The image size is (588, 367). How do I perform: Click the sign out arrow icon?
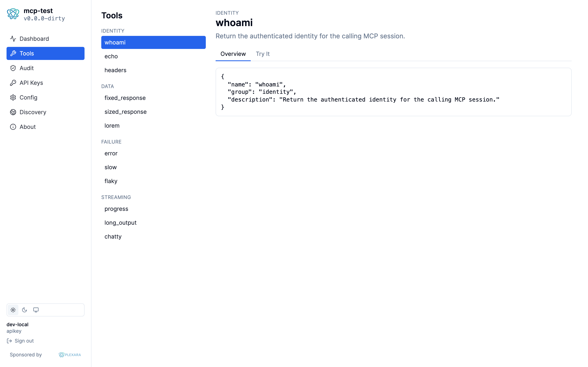(x=10, y=341)
